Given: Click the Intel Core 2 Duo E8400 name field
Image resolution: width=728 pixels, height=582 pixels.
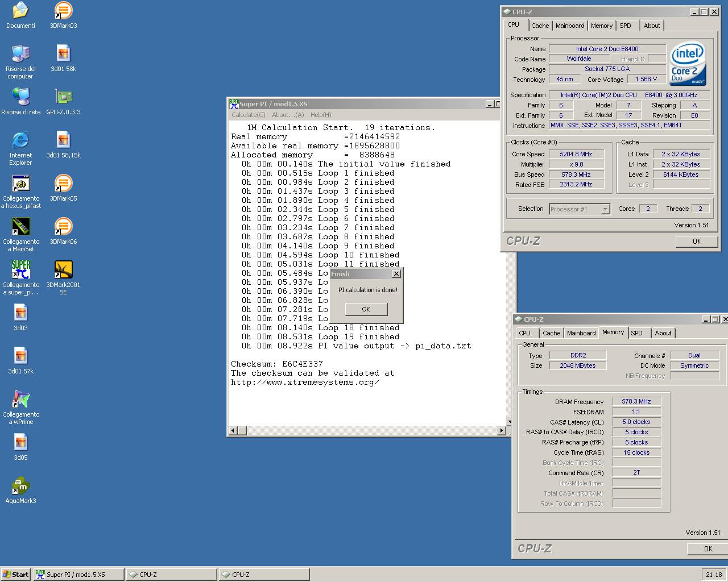Looking at the screenshot, I should click(x=607, y=49).
